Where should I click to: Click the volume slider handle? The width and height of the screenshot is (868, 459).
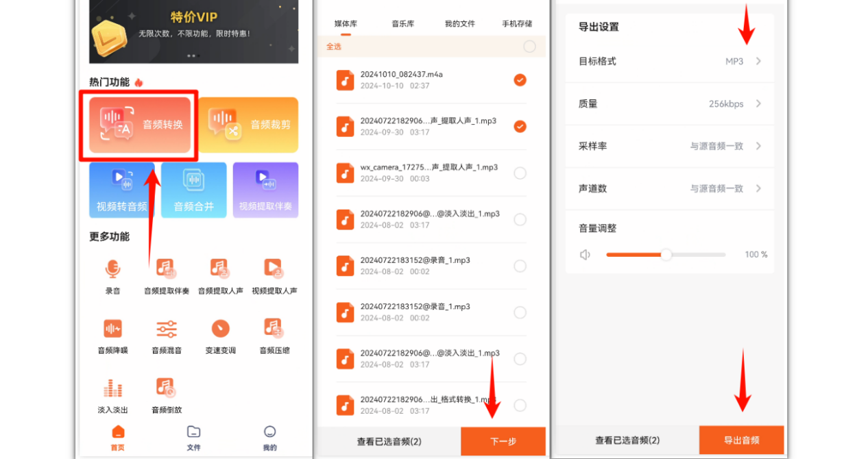click(666, 255)
